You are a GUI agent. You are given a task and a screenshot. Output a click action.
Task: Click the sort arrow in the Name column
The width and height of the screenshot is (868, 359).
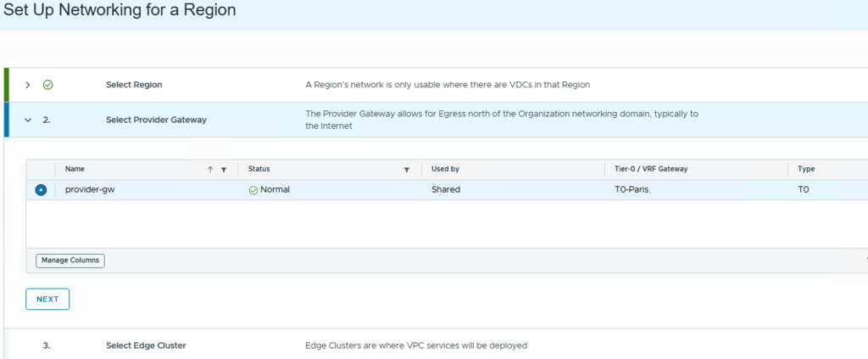210,170
